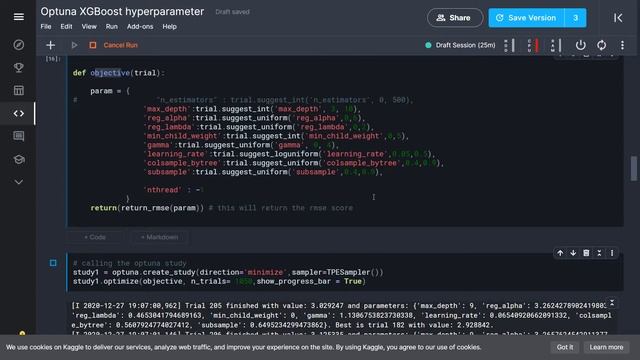This screenshot has width=640, height=360.
Task: Click the study1.optimize code line
Action: tap(219, 281)
